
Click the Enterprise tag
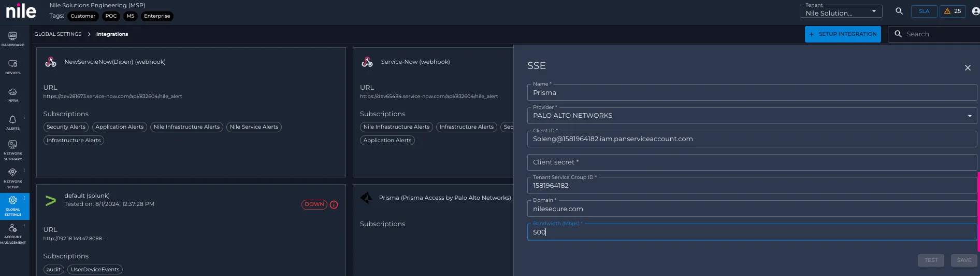coord(157,16)
